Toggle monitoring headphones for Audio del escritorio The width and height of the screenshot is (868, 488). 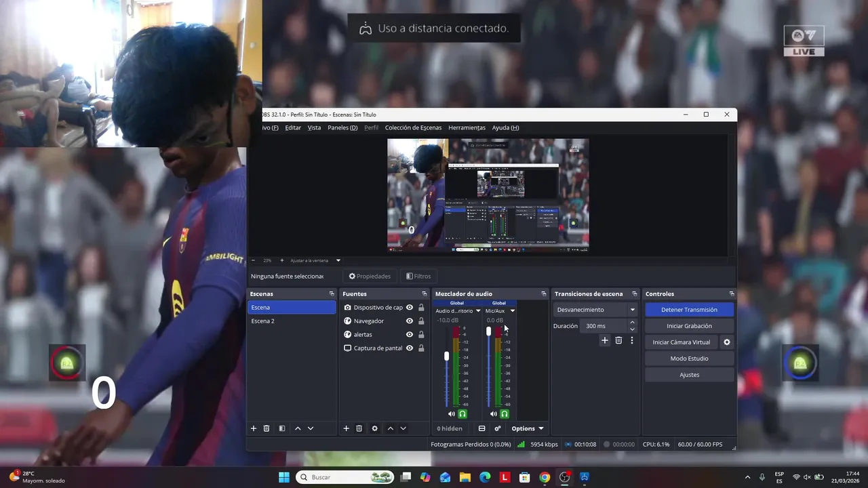pyautogui.click(x=462, y=413)
